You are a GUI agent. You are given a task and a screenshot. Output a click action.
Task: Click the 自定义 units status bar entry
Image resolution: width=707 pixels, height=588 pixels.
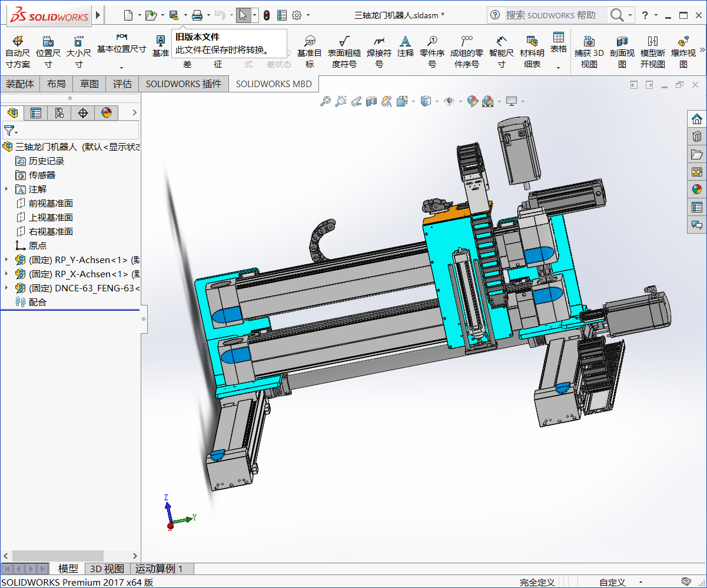pyautogui.click(x=612, y=582)
